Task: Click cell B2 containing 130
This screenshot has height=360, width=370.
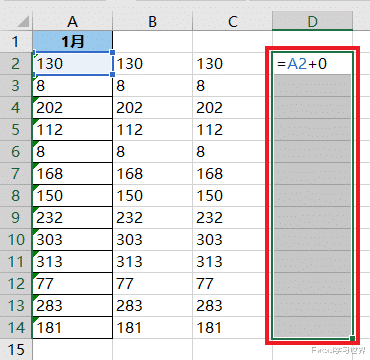Action: 152,63
